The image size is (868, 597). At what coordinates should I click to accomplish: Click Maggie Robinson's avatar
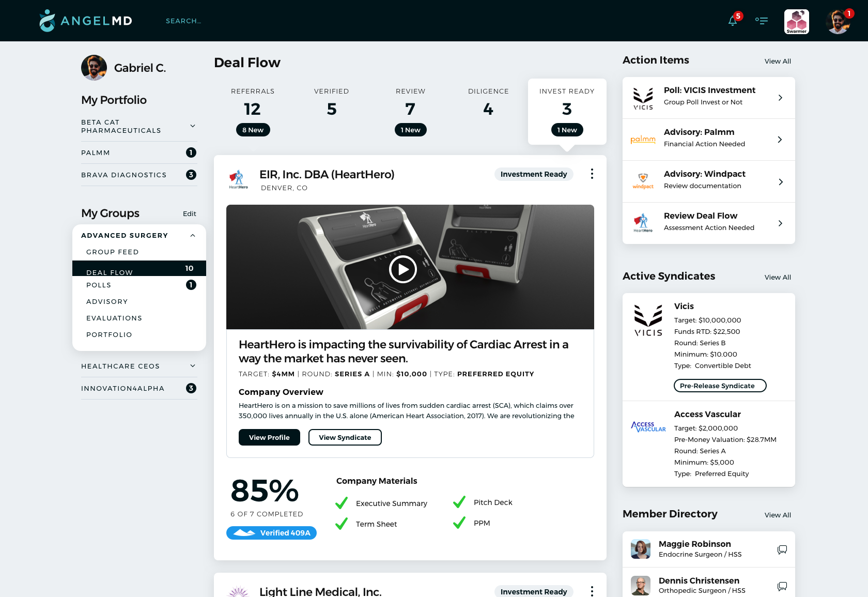pyautogui.click(x=641, y=549)
